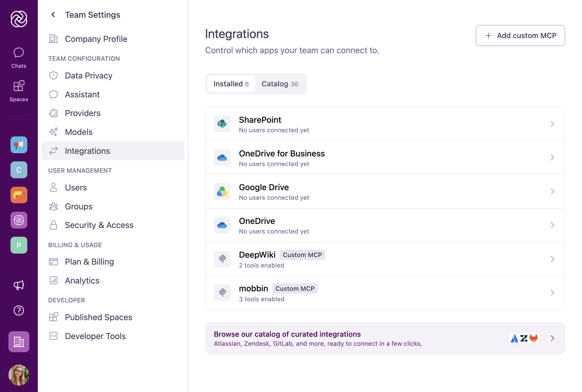Open Analytics page
Screen dimensions: 582x392
pos(113,281)
